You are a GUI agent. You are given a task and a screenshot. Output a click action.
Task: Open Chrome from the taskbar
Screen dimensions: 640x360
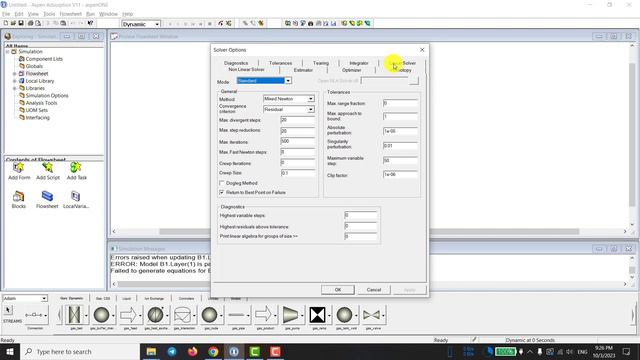pos(213,351)
